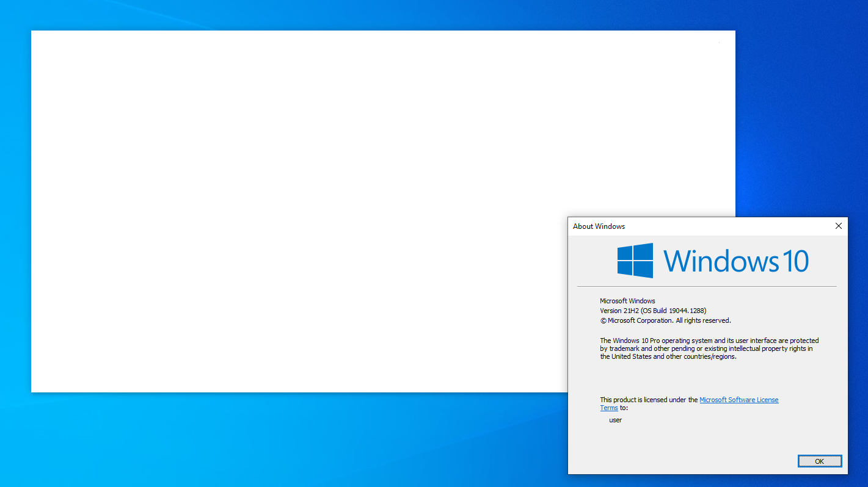Open the Microsoft Software License Terms link
The height and width of the screenshot is (487, 868).
[x=739, y=400]
